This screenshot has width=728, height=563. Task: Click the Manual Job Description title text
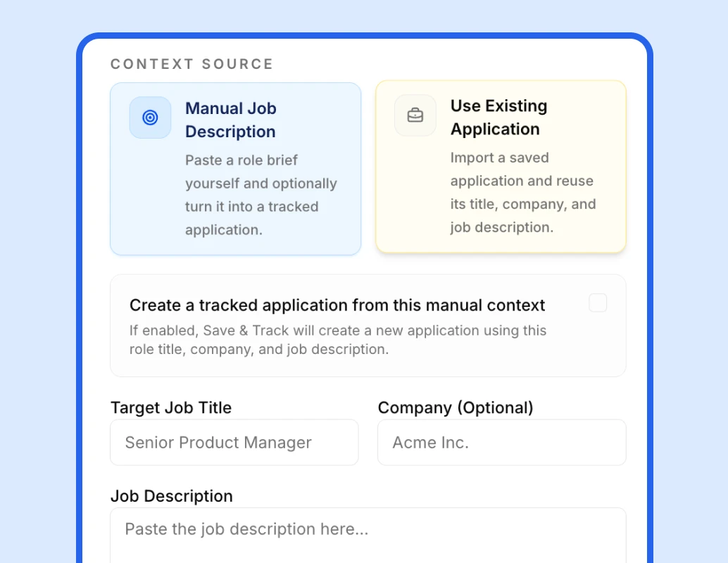pyautogui.click(x=230, y=120)
